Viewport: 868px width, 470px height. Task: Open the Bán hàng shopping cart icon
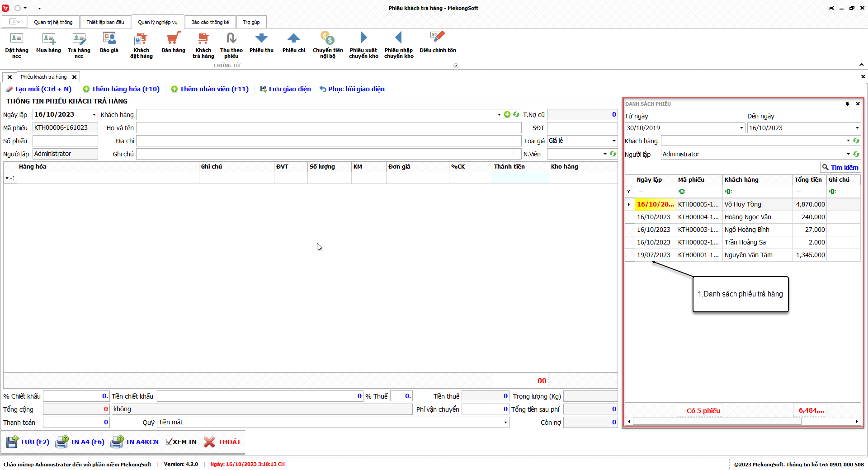173,39
